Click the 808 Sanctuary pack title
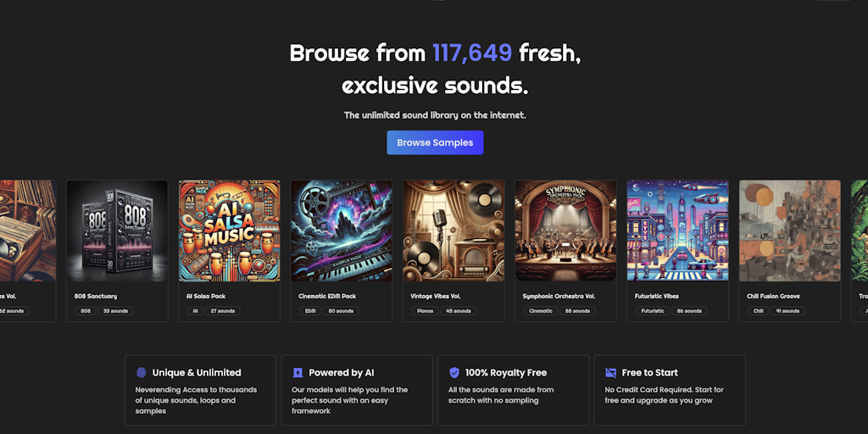868x434 pixels. 96,297
